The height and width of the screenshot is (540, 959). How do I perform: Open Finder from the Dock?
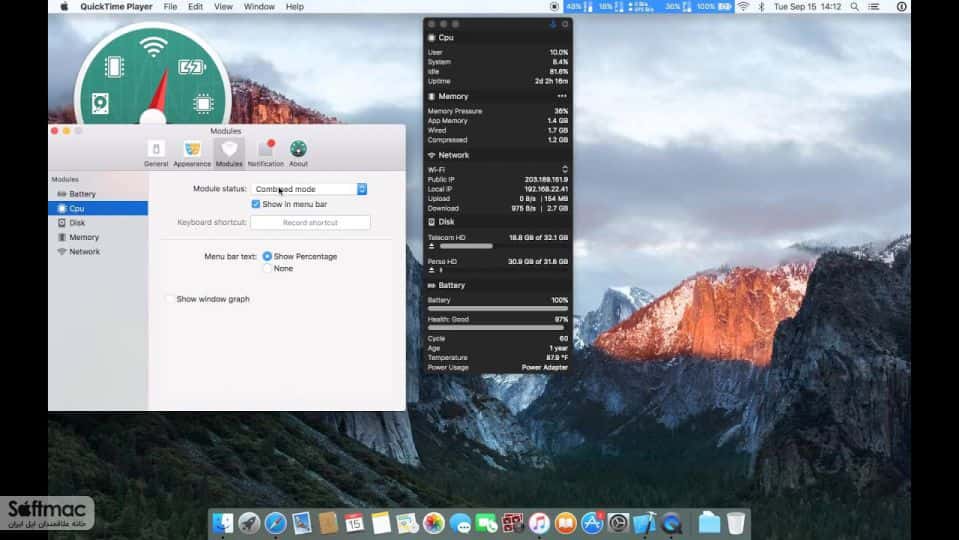[x=223, y=523]
